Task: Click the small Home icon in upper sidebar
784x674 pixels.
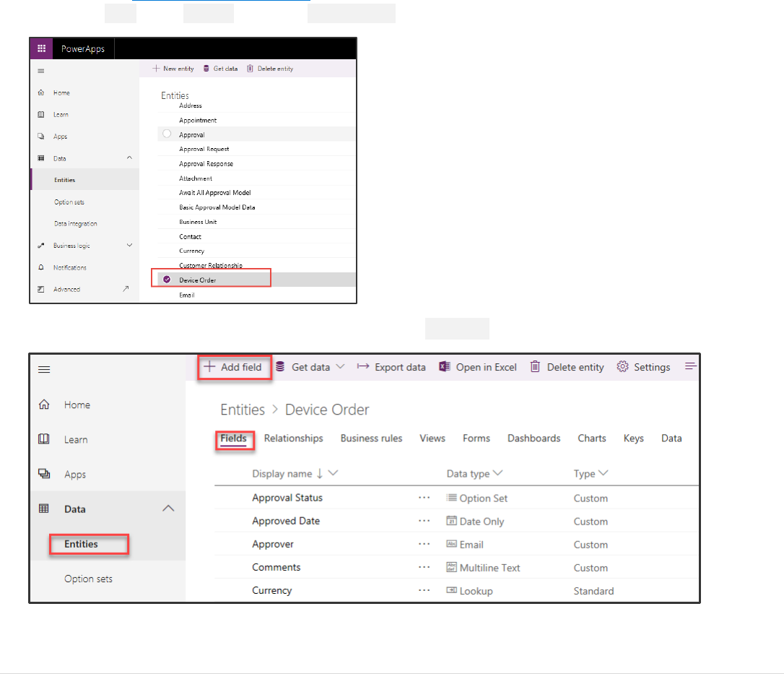Action: 41,92
